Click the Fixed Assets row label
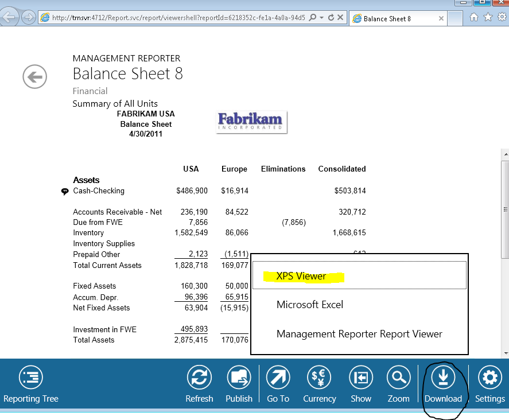The image size is (509, 420). [95, 286]
